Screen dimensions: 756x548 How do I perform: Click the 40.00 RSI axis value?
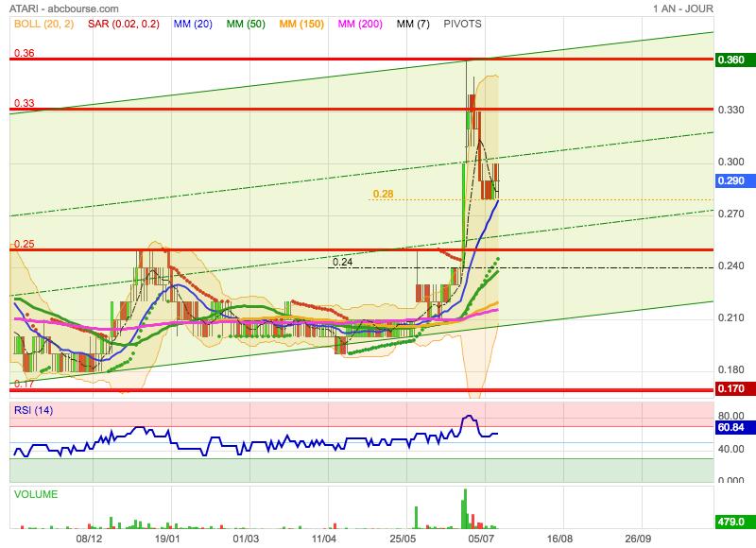pos(730,449)
